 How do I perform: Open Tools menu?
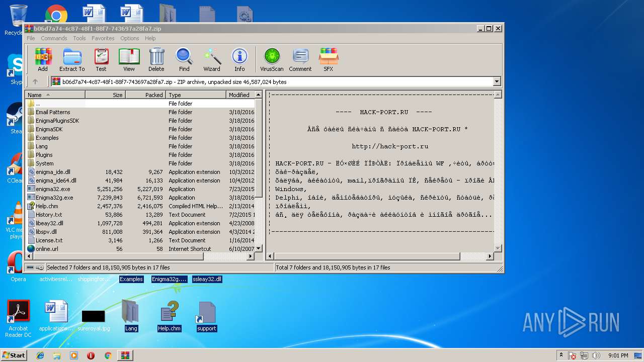pos(79,38)
